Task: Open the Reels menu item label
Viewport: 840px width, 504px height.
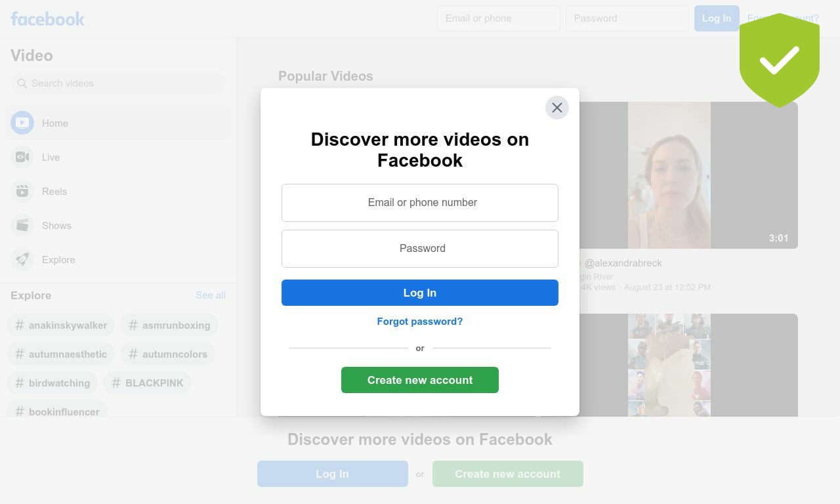Action: coord(54,192)
